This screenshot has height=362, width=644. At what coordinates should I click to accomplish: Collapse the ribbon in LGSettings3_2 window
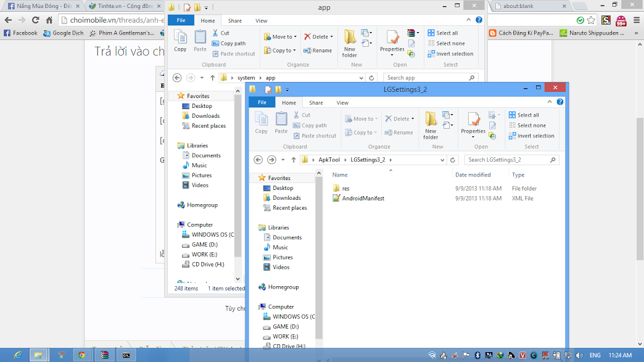pyautogui.click(x=550, y=102)
